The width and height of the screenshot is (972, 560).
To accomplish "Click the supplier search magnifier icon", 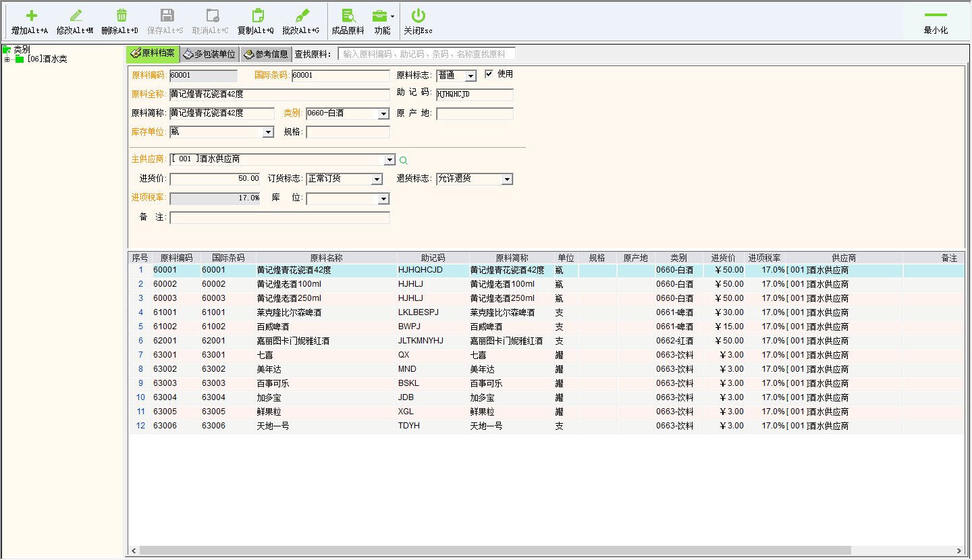I will coord(404,161).
